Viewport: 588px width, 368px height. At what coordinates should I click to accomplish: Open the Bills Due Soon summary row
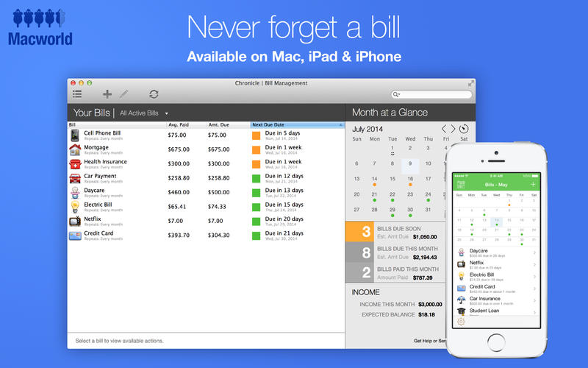[x=395, y=232]
